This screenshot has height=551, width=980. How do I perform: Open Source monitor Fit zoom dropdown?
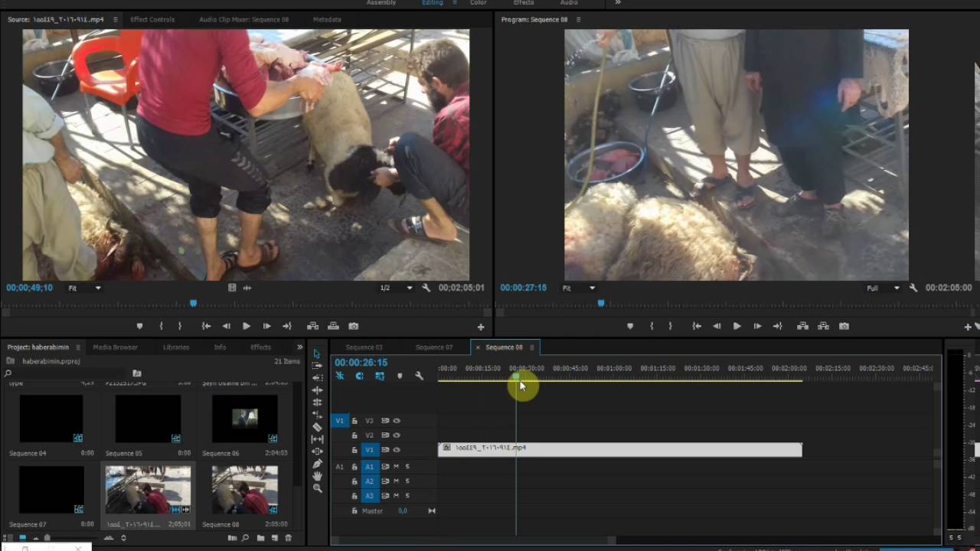coord(85,288)
